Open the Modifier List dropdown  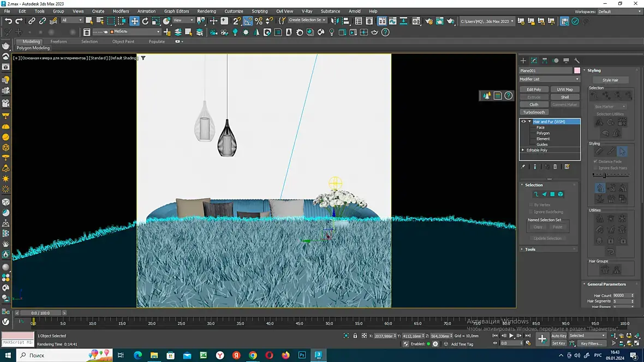click(x=549, y=79)
